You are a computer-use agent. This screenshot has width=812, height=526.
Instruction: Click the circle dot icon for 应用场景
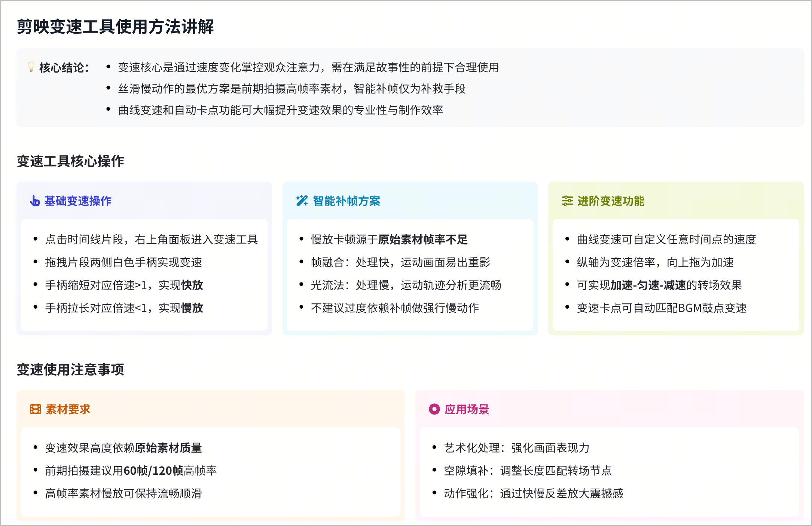[434, 409]
